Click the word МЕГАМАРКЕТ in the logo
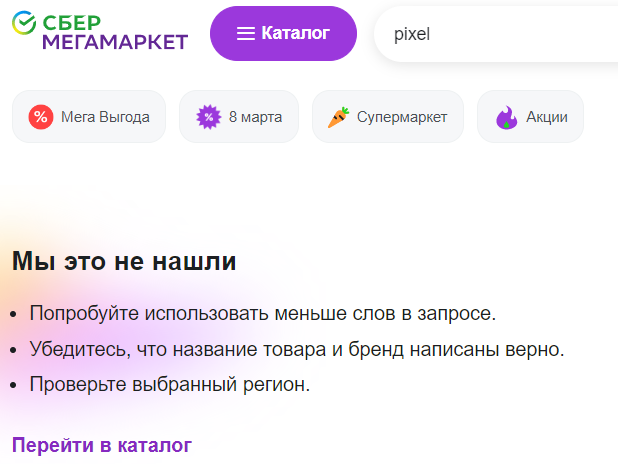618x474 pixels. pos(115,42)
